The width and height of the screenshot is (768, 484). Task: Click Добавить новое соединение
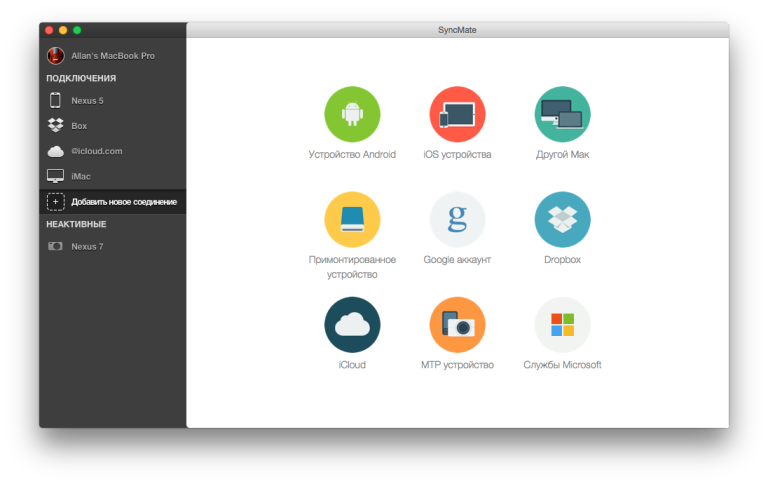113,202
